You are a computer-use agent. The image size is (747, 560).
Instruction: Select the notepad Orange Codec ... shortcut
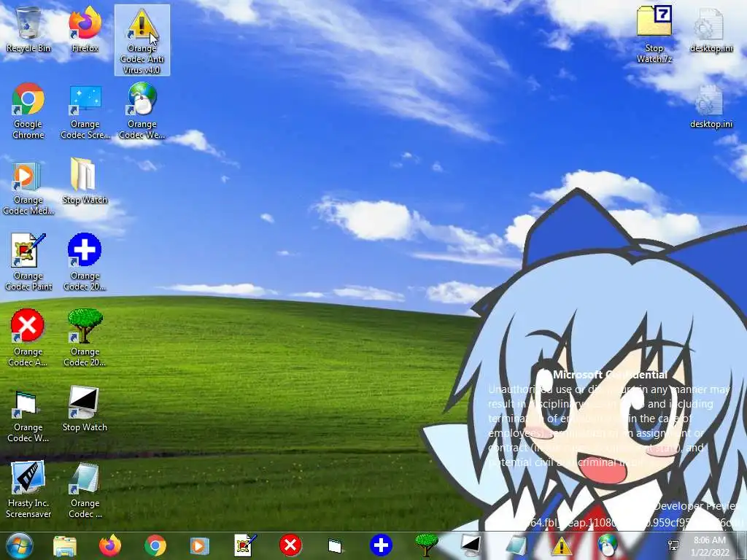[x=85, y=490]
